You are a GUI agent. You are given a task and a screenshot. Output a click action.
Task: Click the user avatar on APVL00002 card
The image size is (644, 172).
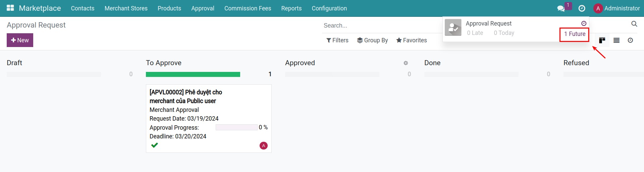click(264, 145)
